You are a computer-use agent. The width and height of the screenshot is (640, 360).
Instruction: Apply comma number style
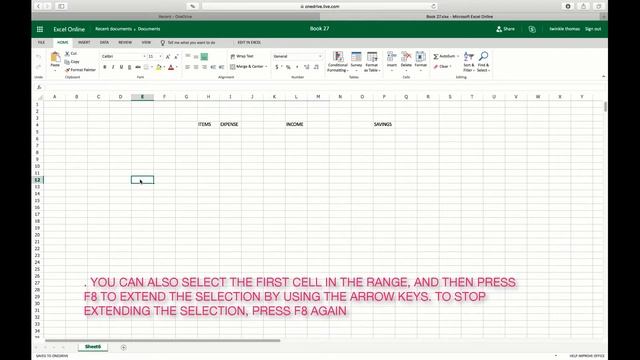pyautogui.click(x=297, y=67)
